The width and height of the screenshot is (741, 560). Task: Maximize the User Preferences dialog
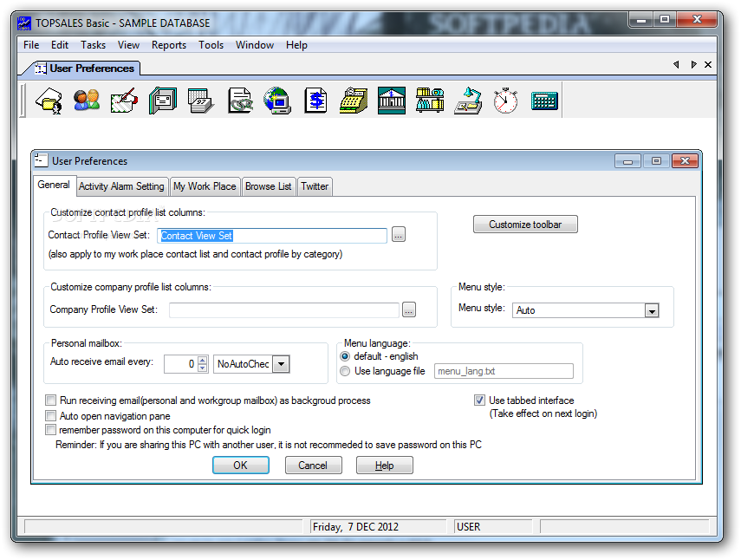click(656, 161)
